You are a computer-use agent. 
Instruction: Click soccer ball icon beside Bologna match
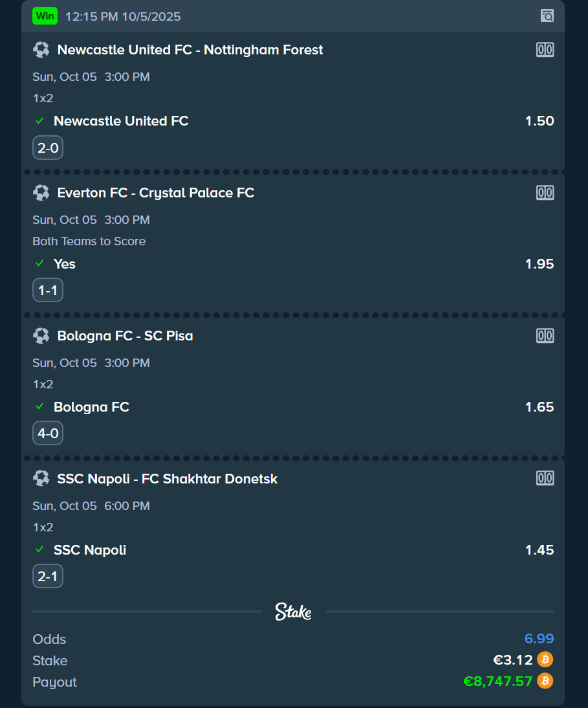[x=41, y=336]
